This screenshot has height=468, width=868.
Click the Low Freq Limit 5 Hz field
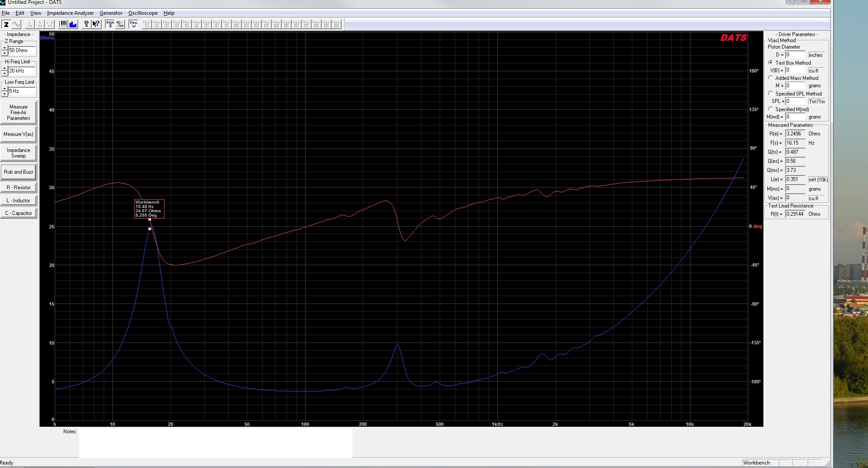22,91
